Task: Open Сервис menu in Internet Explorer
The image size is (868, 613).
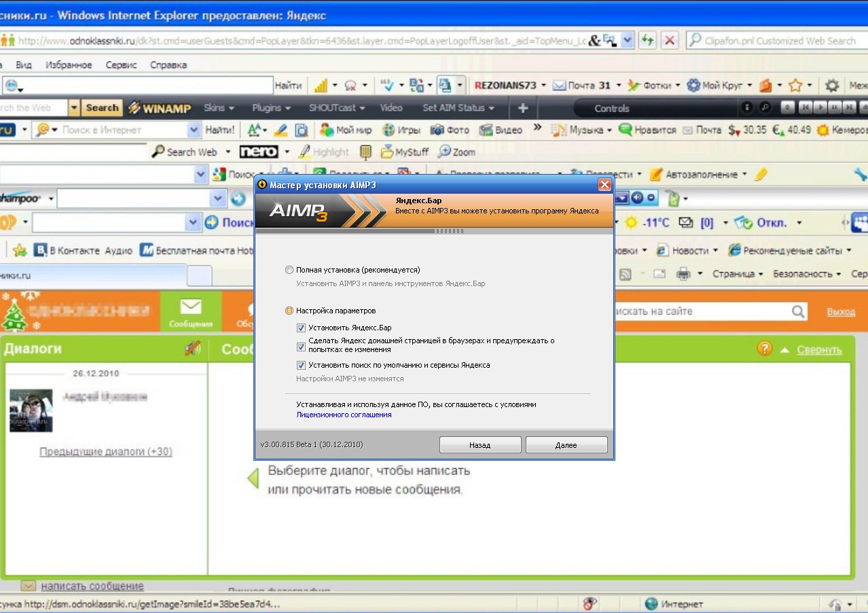Action: click(x=121, y=65)
